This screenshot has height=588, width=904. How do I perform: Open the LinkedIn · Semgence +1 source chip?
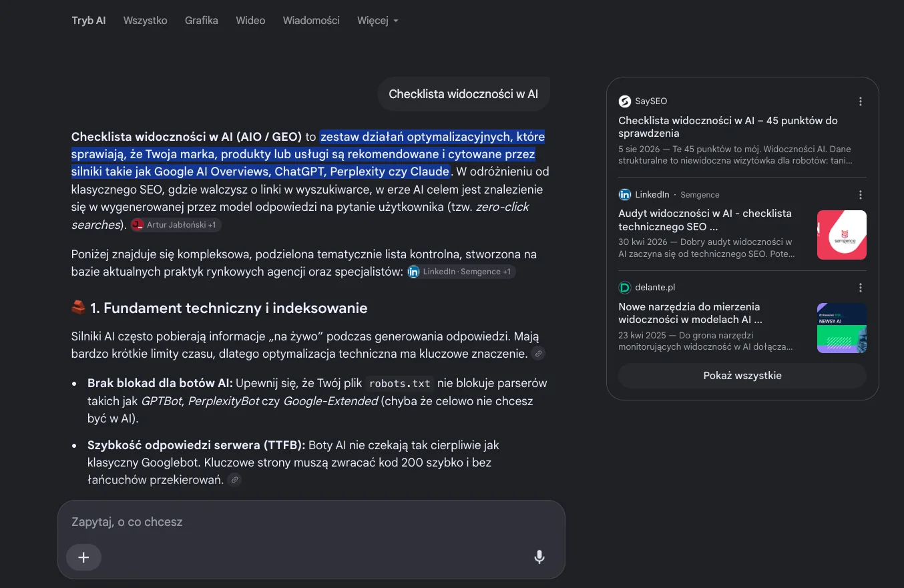pyautogui.click(x=461, y=272)
